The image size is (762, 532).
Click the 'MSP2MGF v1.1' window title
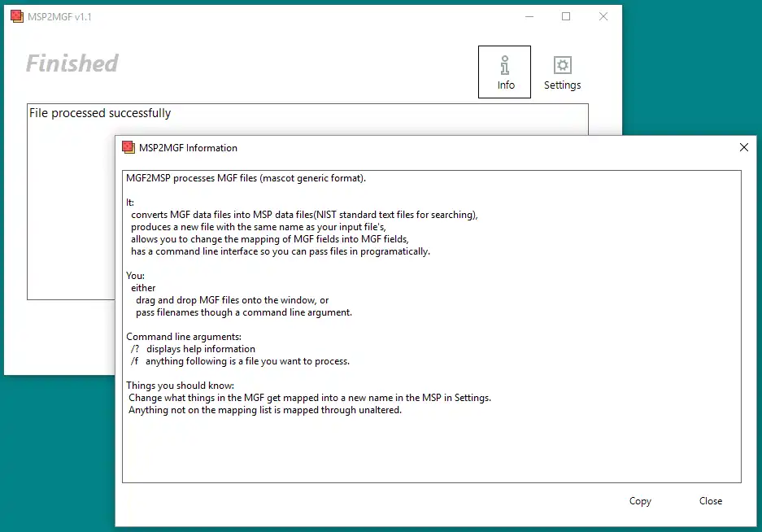coord(59,17)
